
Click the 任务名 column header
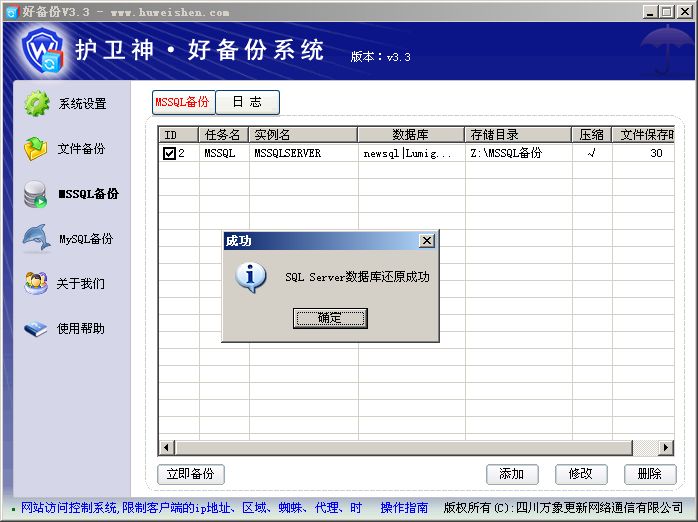coord(224,135)
